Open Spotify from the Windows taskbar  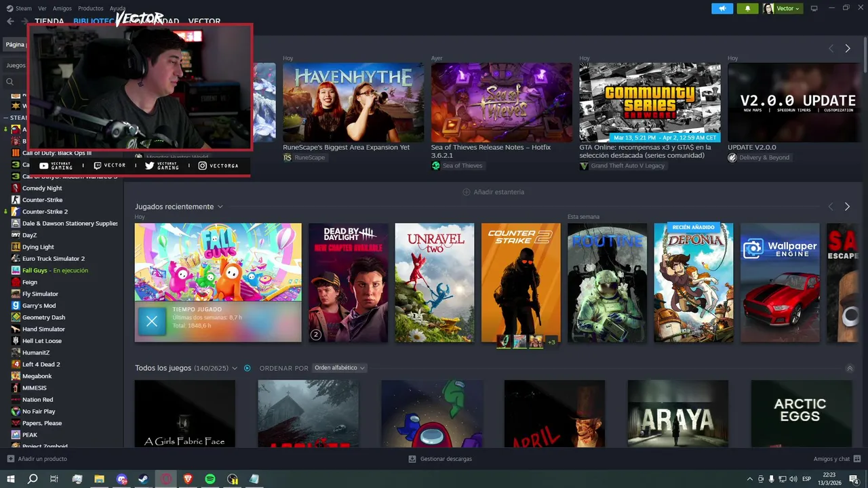(x=210, y=479)
